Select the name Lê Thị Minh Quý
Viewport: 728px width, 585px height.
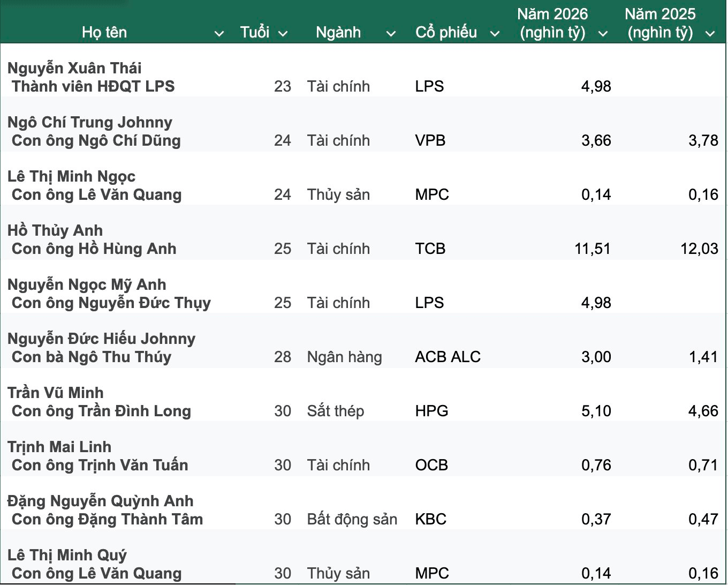(x=67, y=556)
